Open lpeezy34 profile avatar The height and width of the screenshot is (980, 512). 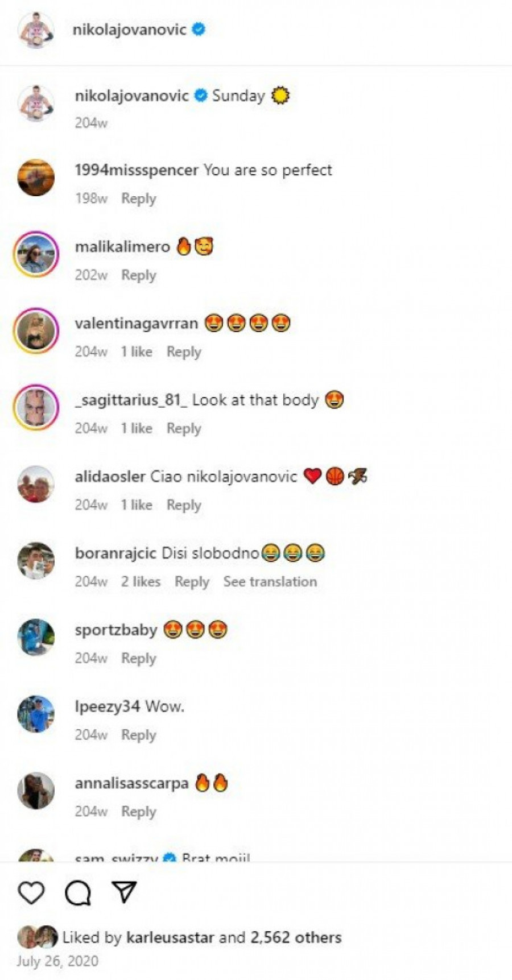coord(36,714)
